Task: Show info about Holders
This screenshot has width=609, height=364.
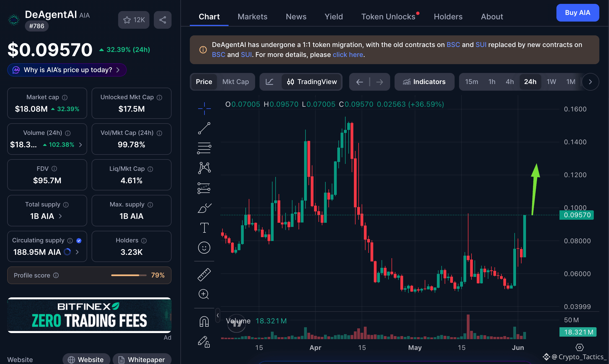Action: [144, 241]
